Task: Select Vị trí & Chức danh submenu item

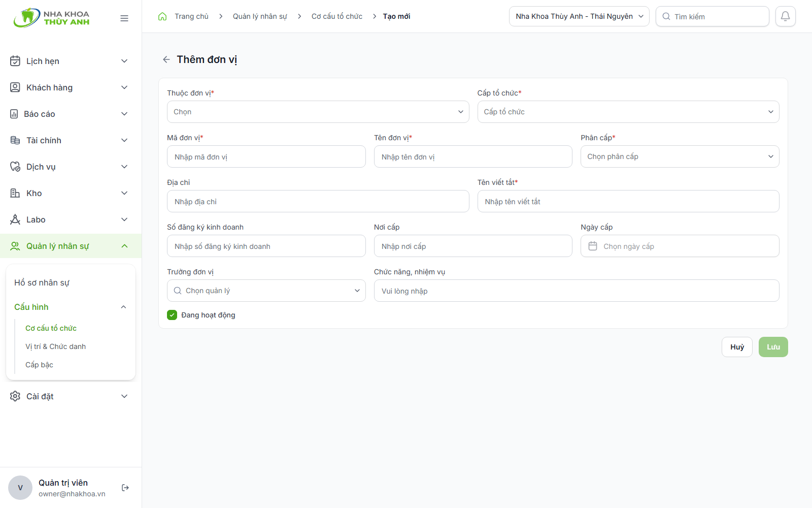Action: pos(56,346)
